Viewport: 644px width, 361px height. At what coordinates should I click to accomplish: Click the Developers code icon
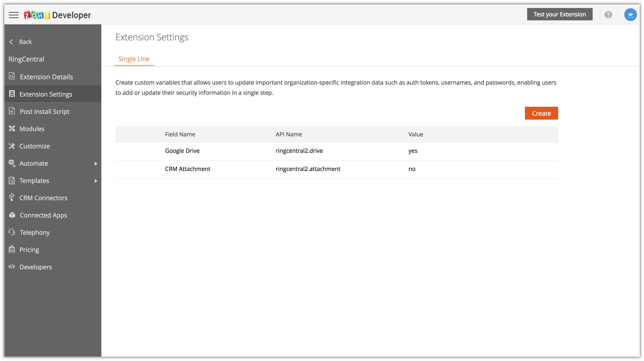click(x=12, y=267)
